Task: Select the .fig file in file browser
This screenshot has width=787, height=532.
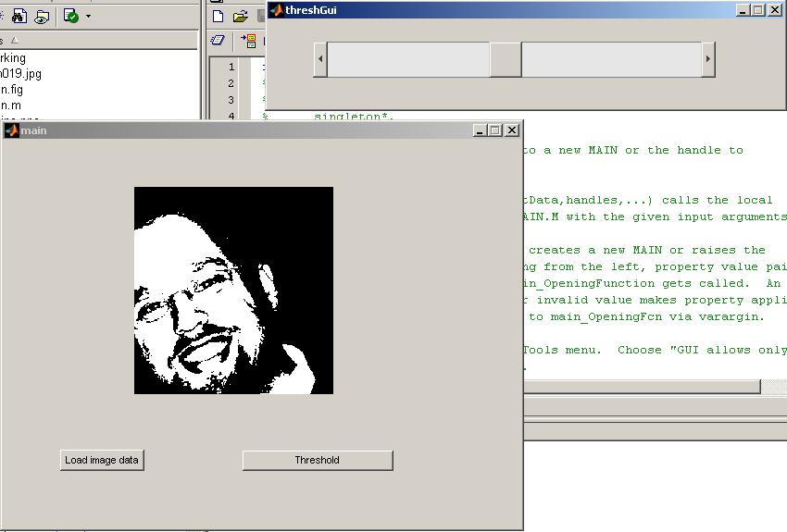Action: click(11, 90)
